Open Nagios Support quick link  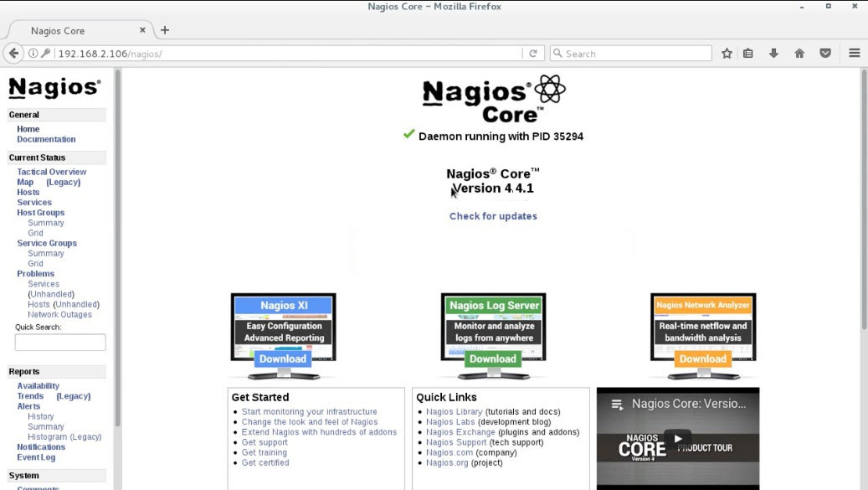(x=456, y=442)
